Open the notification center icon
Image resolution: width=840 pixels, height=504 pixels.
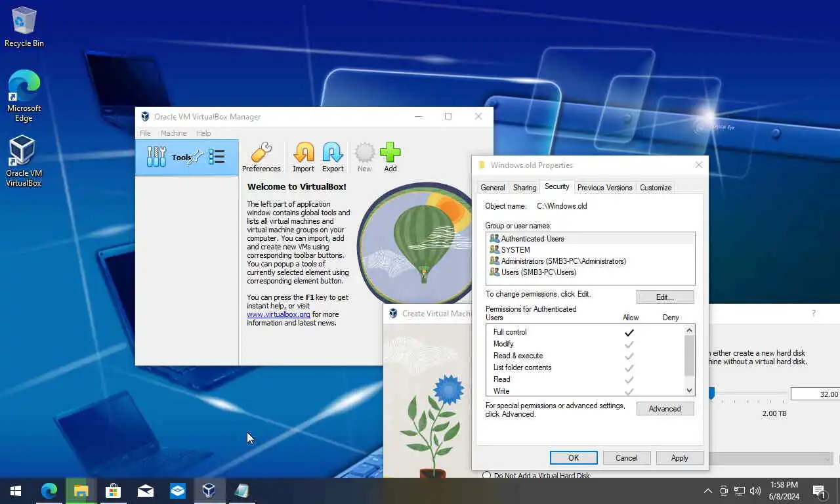(819, 491)
